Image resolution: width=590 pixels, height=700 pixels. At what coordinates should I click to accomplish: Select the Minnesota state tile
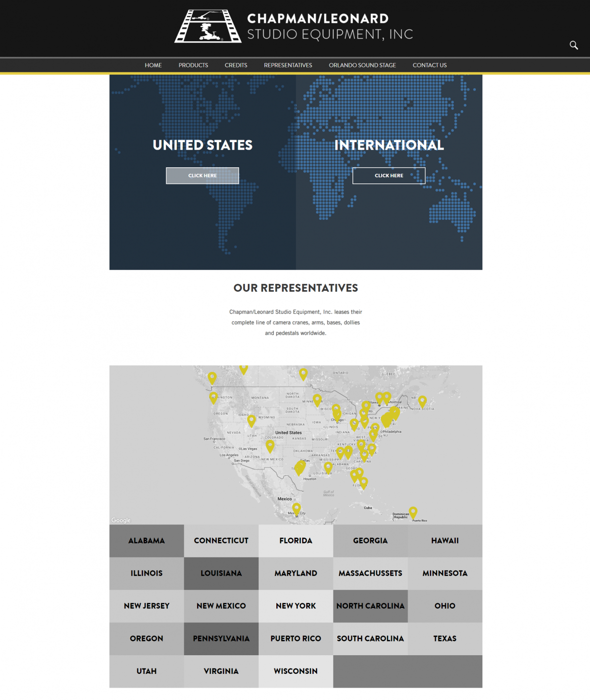(x=445, y=574)
